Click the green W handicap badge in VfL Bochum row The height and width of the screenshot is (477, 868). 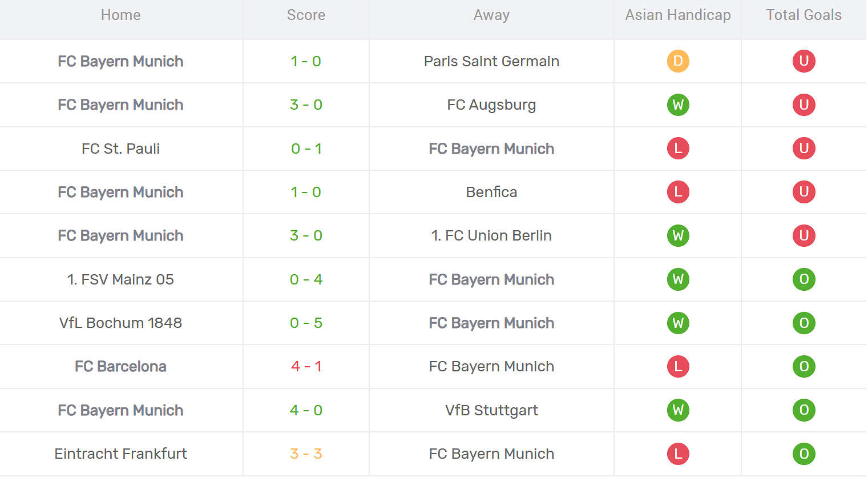coord(678,323)
